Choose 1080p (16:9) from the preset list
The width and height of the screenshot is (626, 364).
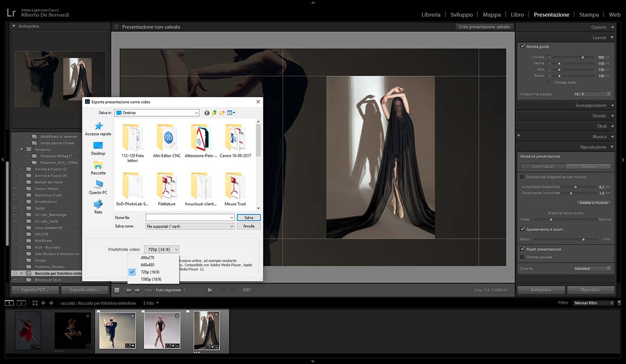(x=150, y=280)
